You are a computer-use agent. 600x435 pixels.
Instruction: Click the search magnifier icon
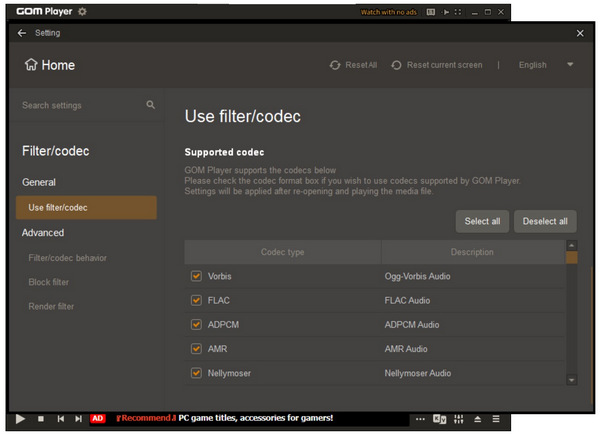[x=150, y=105]
